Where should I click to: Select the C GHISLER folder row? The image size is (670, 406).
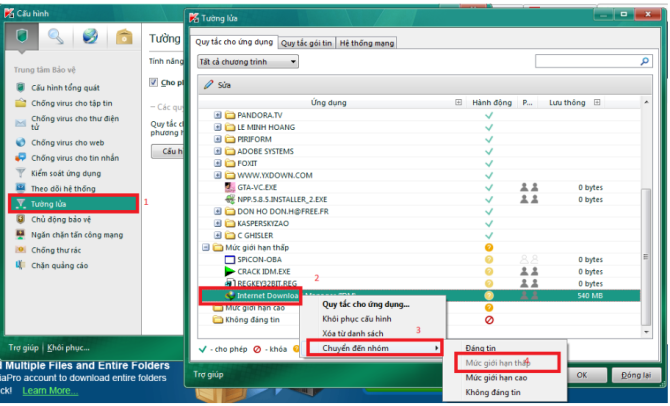(x=419, y=235)
